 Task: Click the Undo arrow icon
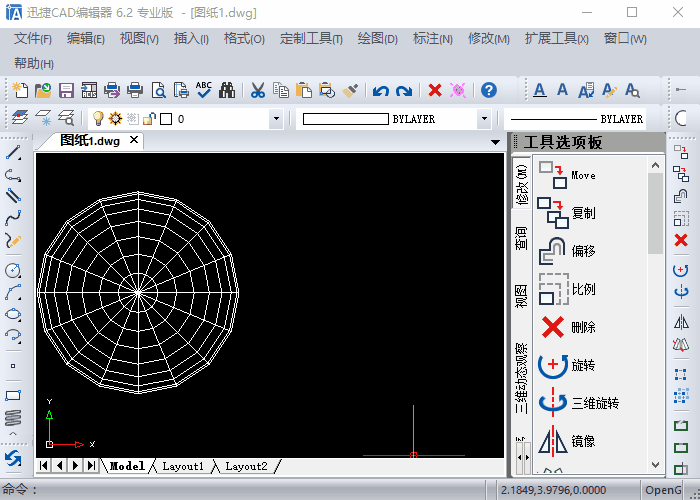coord(380,90)
